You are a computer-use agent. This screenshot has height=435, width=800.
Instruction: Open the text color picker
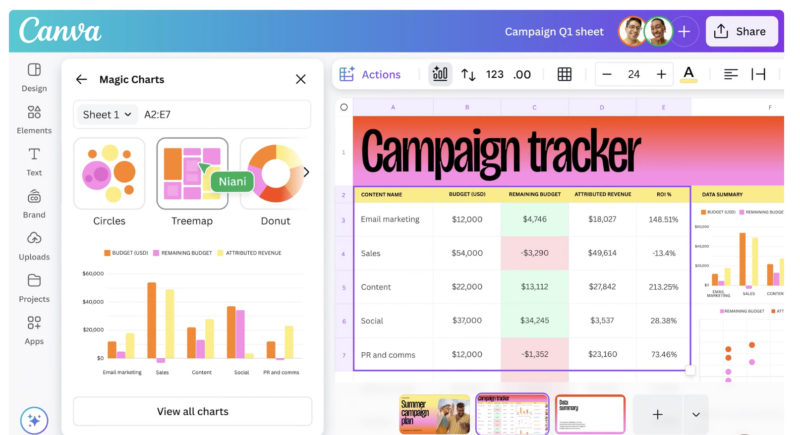point(689,74)
